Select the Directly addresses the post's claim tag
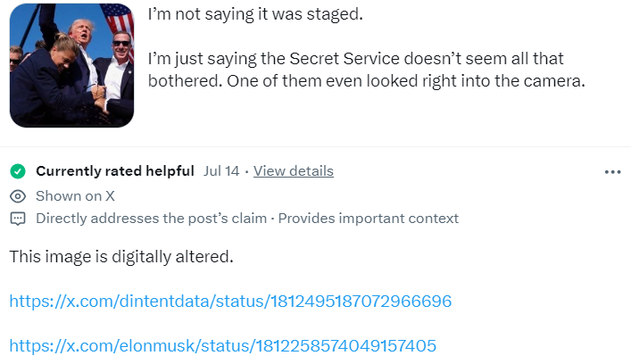 152,219
